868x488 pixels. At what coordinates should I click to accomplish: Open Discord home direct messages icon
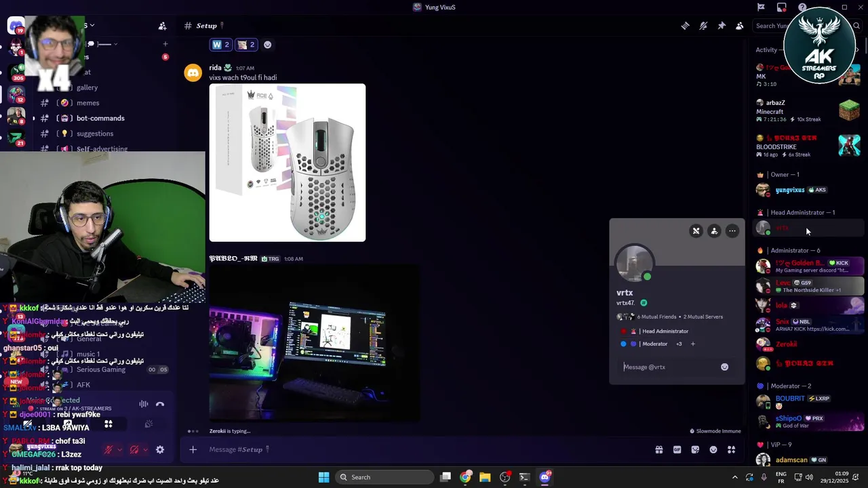point(16,26)
